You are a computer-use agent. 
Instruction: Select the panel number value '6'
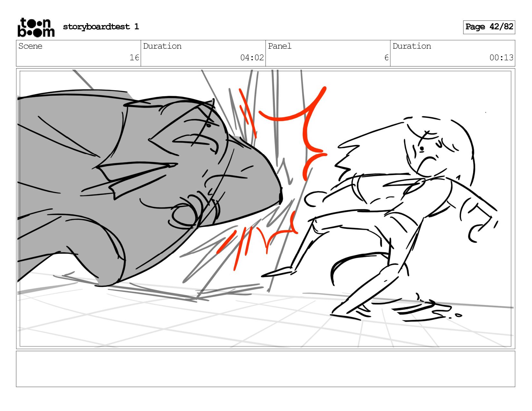[x=386, y=58]
